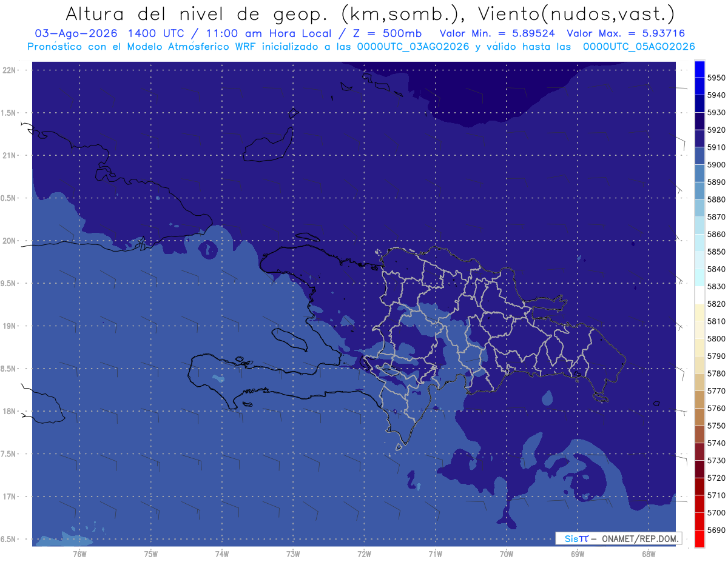728x562 pixels.
Task: Click the longitude label 68W
Action: (649, 554)
